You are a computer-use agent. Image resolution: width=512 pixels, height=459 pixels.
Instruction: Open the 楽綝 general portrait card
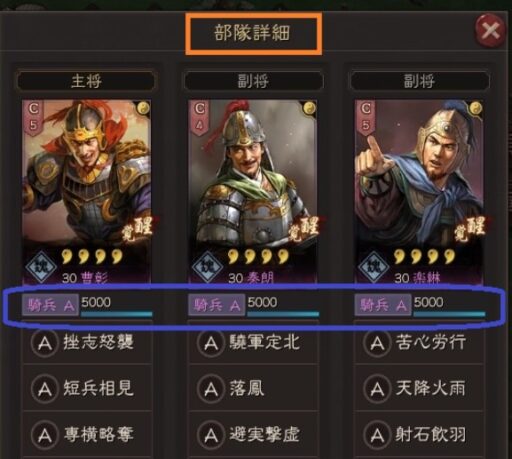tap(419, 191)
